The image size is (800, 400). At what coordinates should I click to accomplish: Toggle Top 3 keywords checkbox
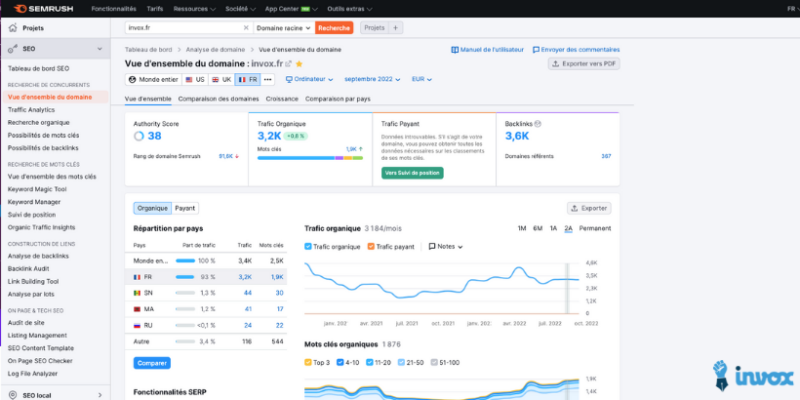point(308,363)
